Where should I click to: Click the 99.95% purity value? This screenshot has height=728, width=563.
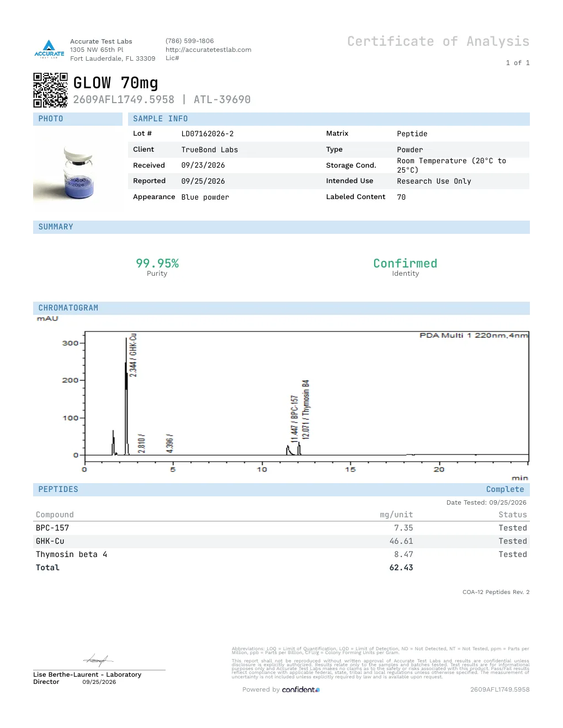[157, 264]
